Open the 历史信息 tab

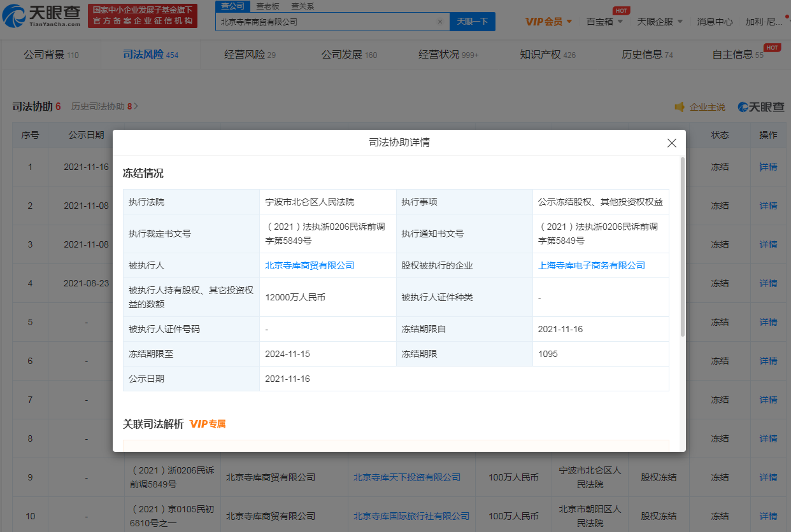[x=647, y=55]
